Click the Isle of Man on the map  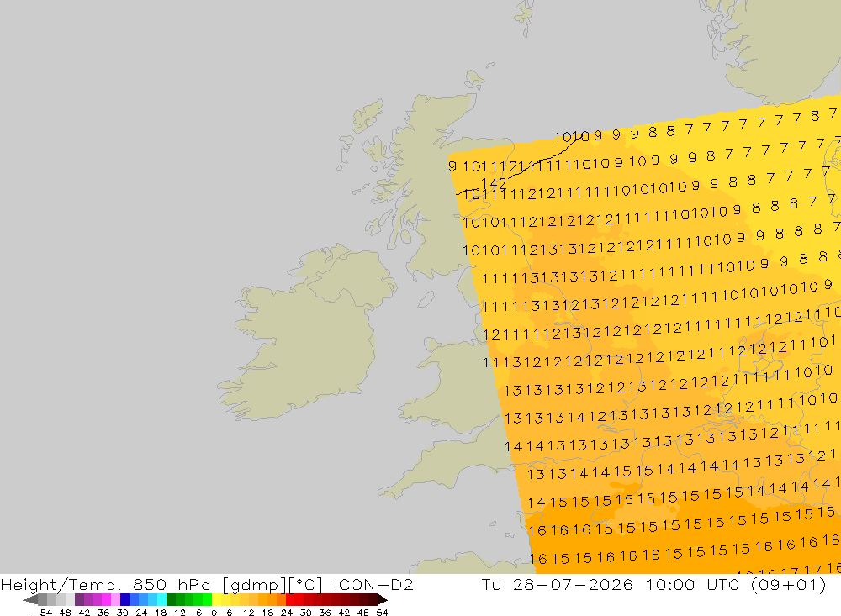pyautogui.click(x=426, y=299)
